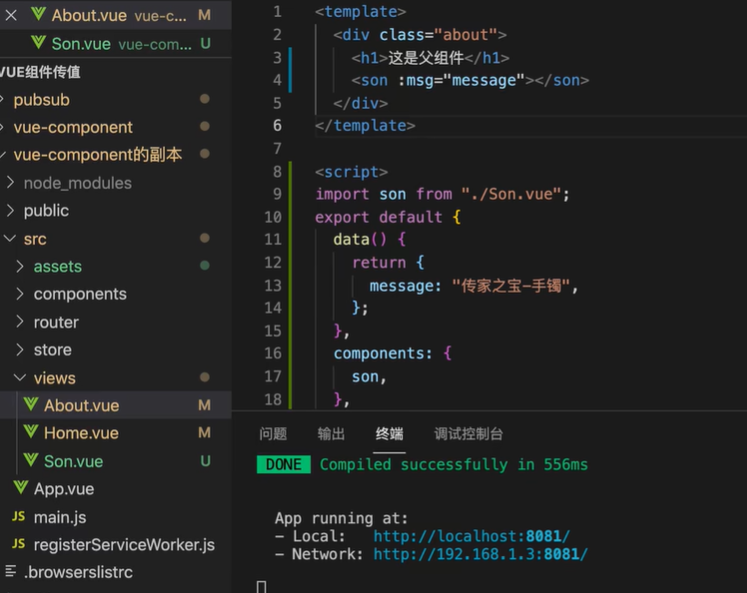
Task: Click JS icon beside main.js
Action: 18,516
